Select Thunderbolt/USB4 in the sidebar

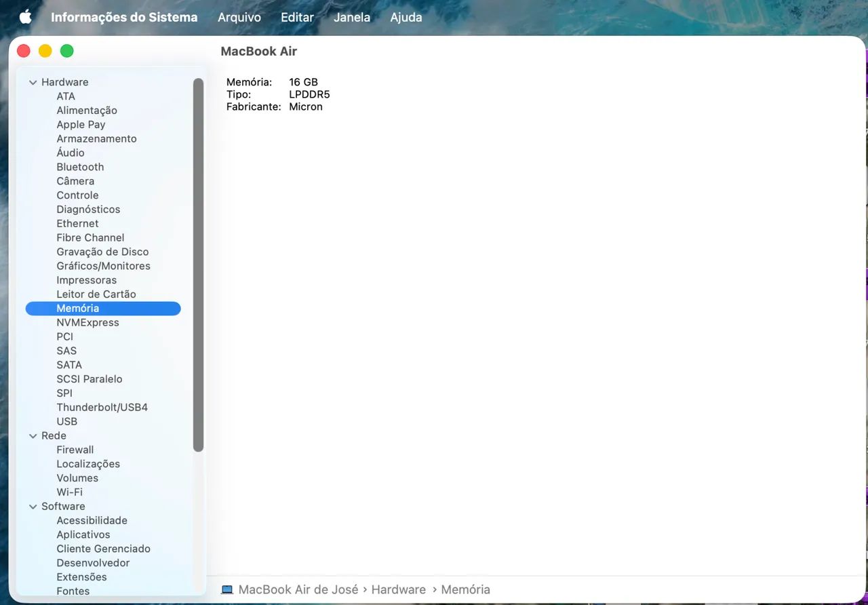tap(102, 408)
